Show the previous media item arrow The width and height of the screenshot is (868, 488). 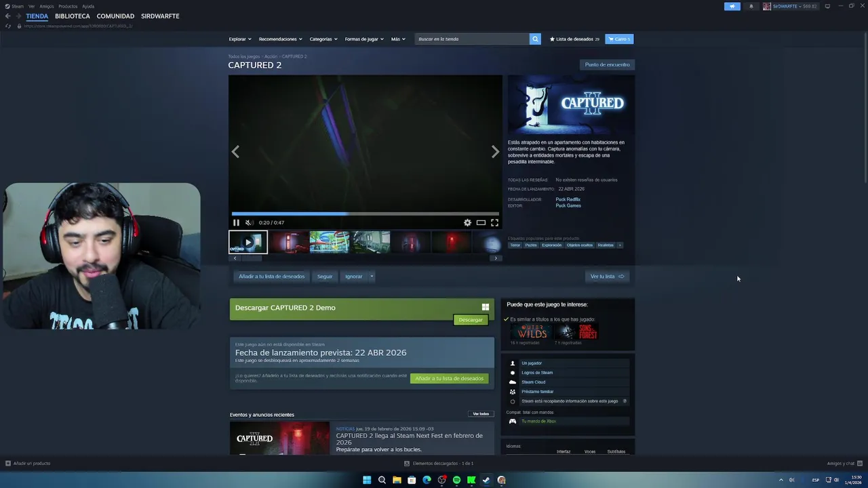pos(235,152)
